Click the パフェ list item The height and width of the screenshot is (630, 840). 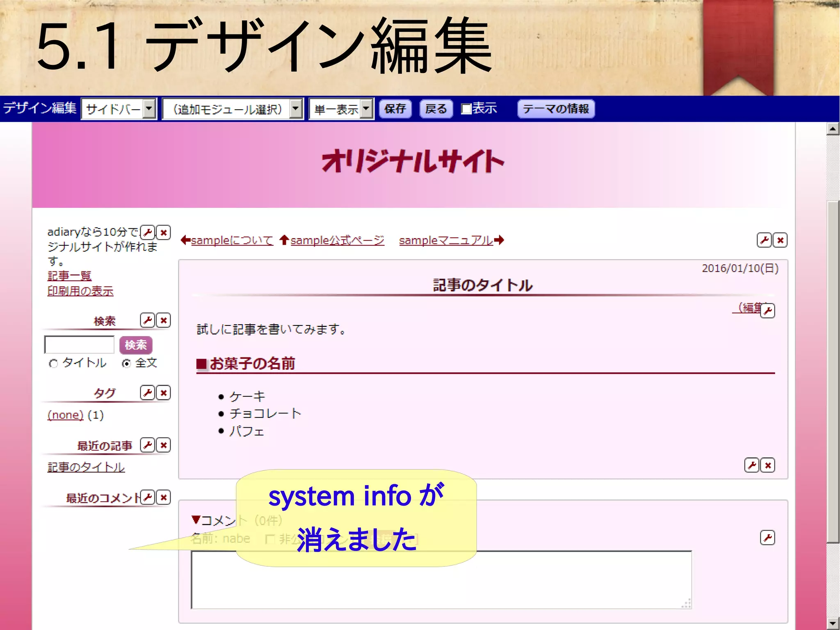click(247, 431)
